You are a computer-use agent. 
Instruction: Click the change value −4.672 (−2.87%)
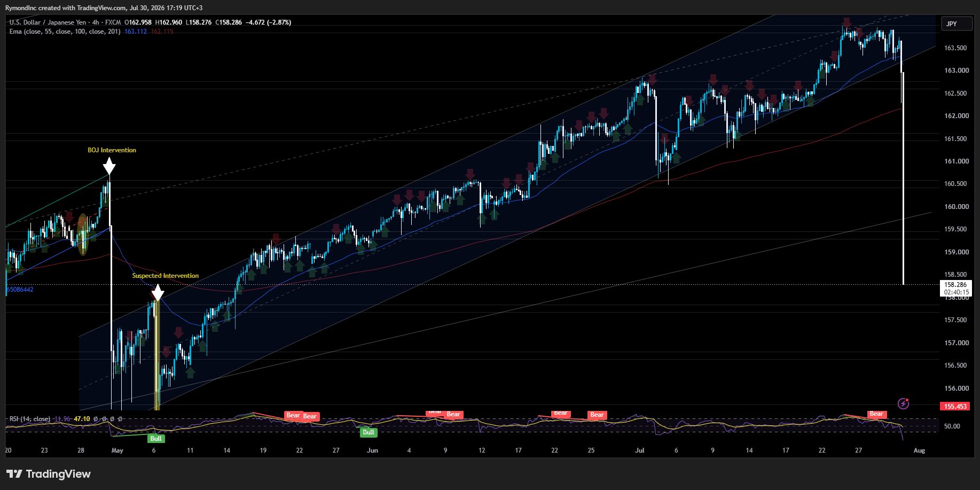coord(269,22)
